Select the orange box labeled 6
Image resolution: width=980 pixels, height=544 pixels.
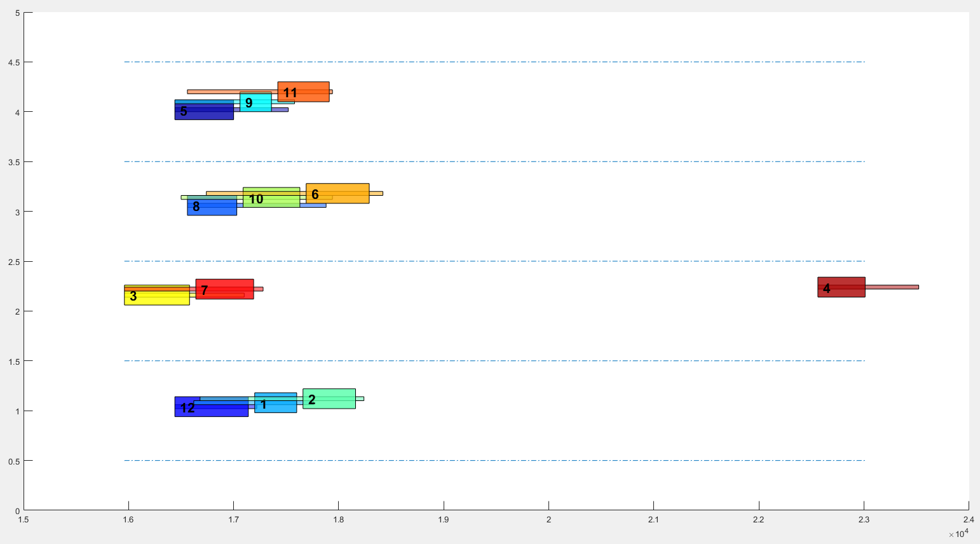pos(337,193)
